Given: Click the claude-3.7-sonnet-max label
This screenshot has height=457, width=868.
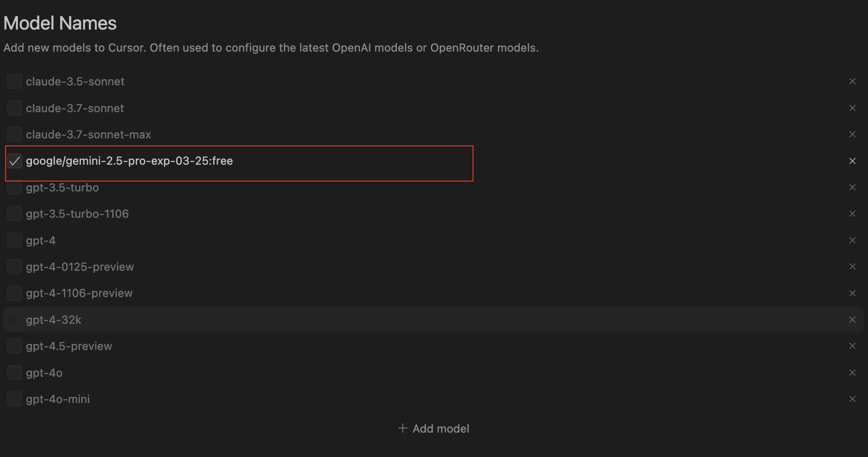Looking at the screenshot, I should click(x=88, y=135).
